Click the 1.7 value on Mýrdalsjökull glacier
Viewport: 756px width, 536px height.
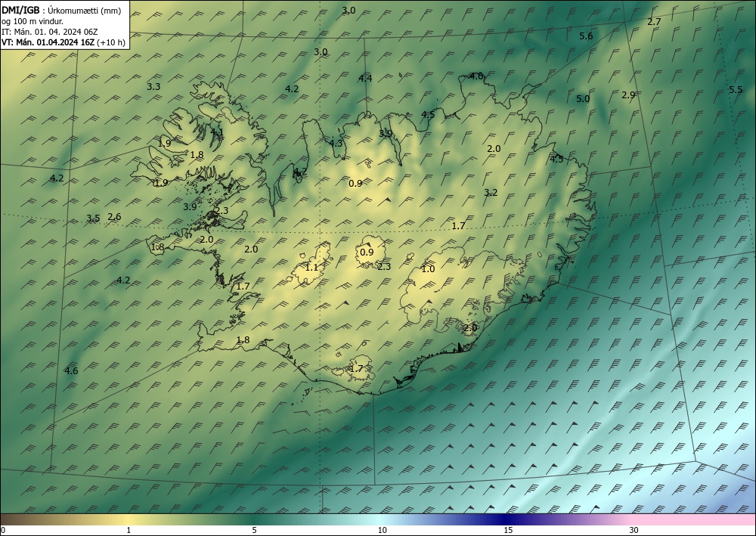[x=356, y=369]
